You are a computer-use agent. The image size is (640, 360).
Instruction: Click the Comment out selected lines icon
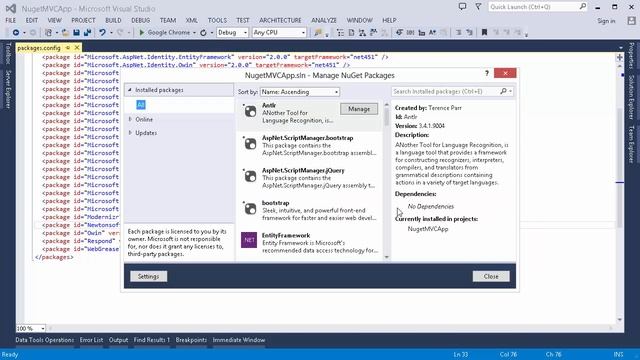(x=458, y=32)
